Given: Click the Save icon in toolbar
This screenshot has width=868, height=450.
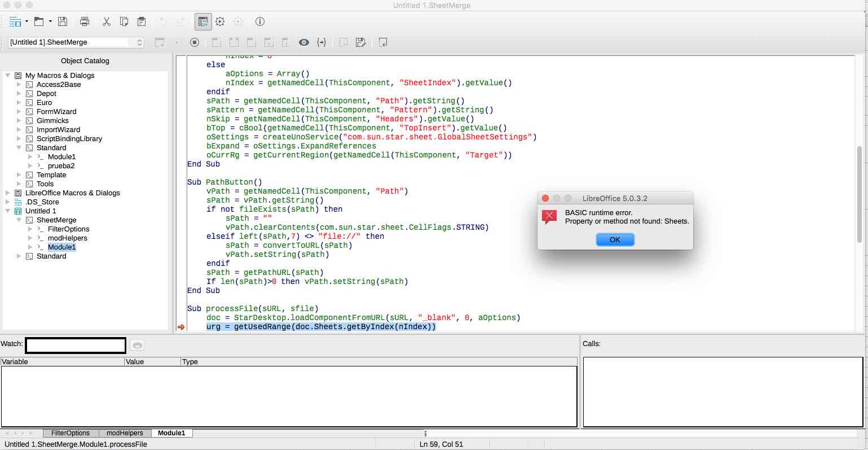Looking at the screenshot, I should click(x=63, y=21).
